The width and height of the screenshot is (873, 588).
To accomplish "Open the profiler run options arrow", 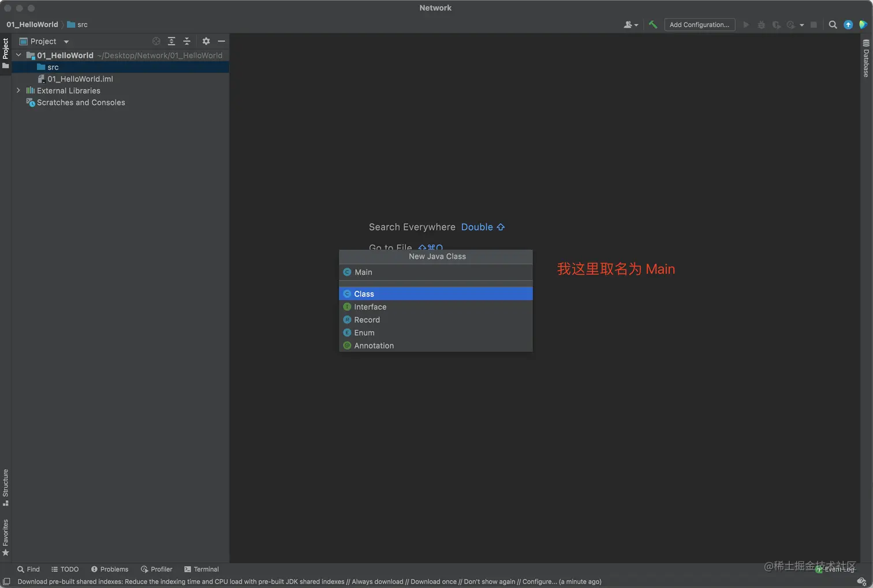I will click(x=801, y=25).
